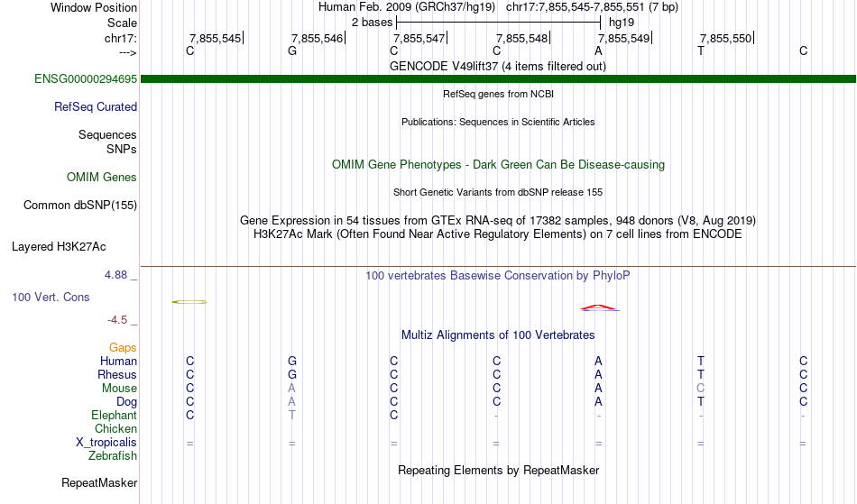Click the 100 Vert. Cons label
Image resolution: width=857 pixels, height=504 pixels.
pyautogui.click(x=51, y=297)
